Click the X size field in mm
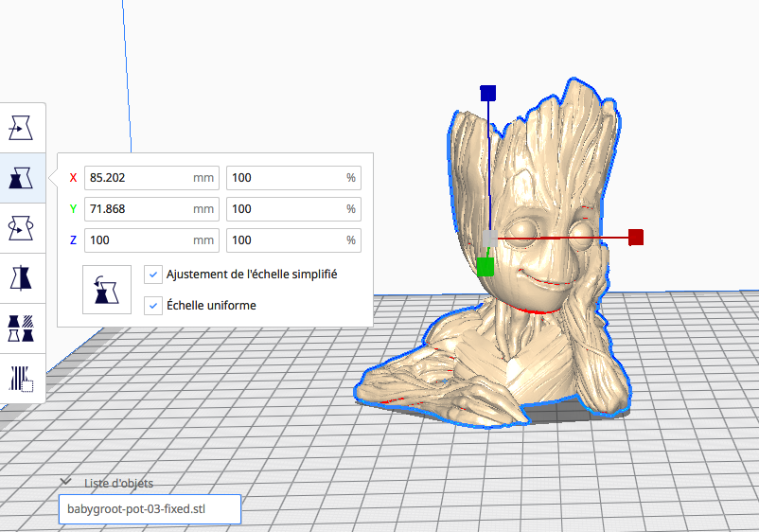The image size is (759, 532). pyautogui.click(x=151, y=178)
